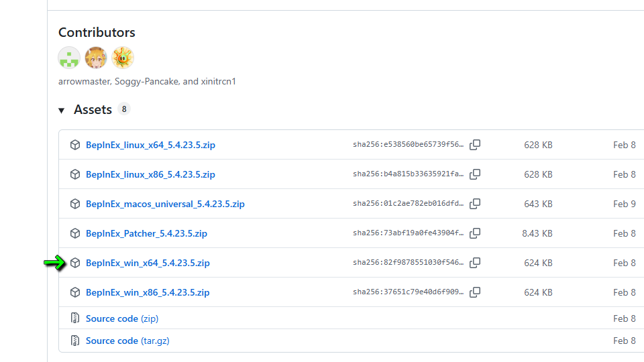Download BepInEx_linux_x64_5.4.23.5.zip
The height and width of the screenshot is (362, 644).
click(150, 145)
